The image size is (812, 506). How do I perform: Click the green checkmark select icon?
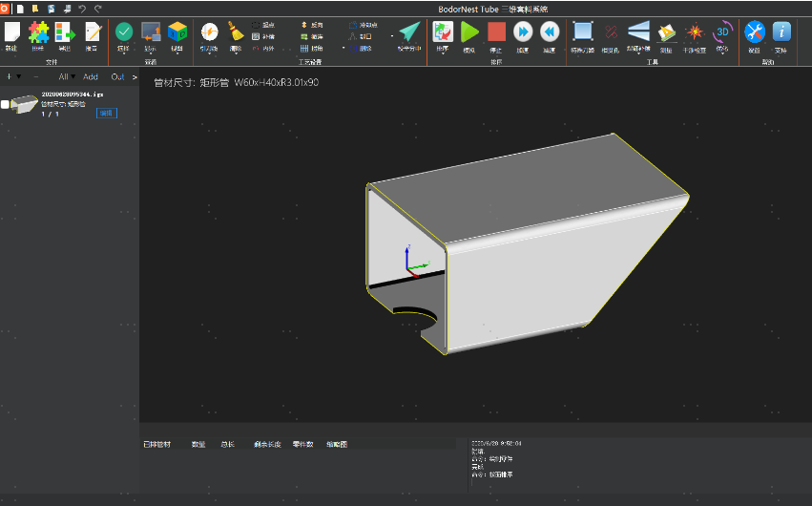pyautogui.click(x=124, y=32)
